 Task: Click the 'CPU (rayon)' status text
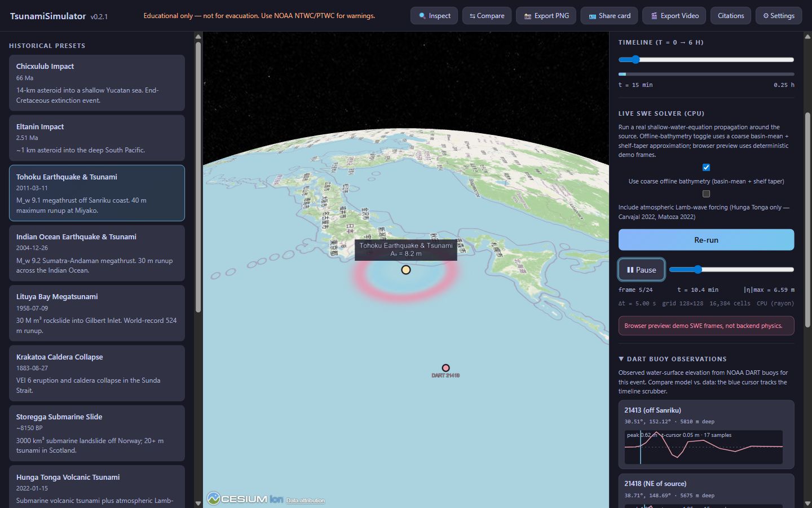coord(775,303)
